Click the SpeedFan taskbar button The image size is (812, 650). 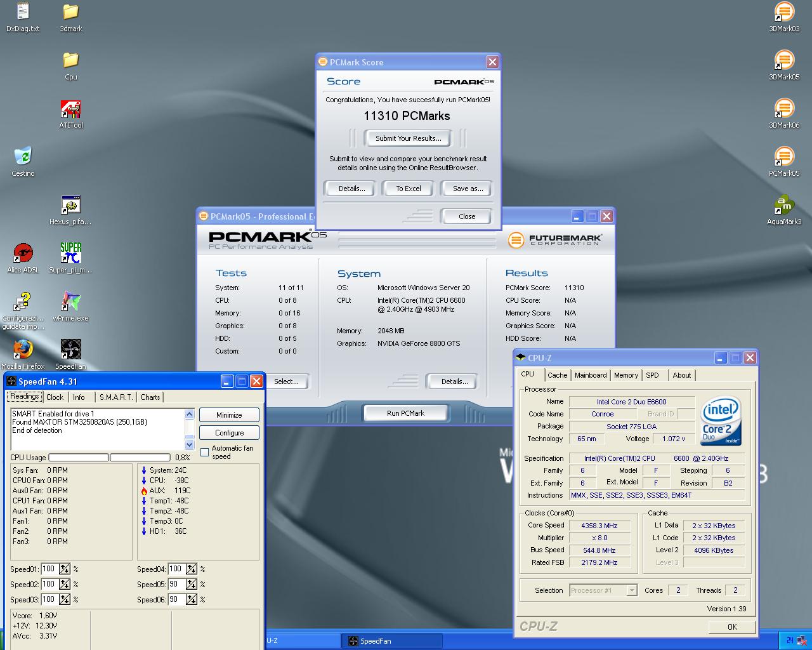pyautogui.click(x=391, y=641)
